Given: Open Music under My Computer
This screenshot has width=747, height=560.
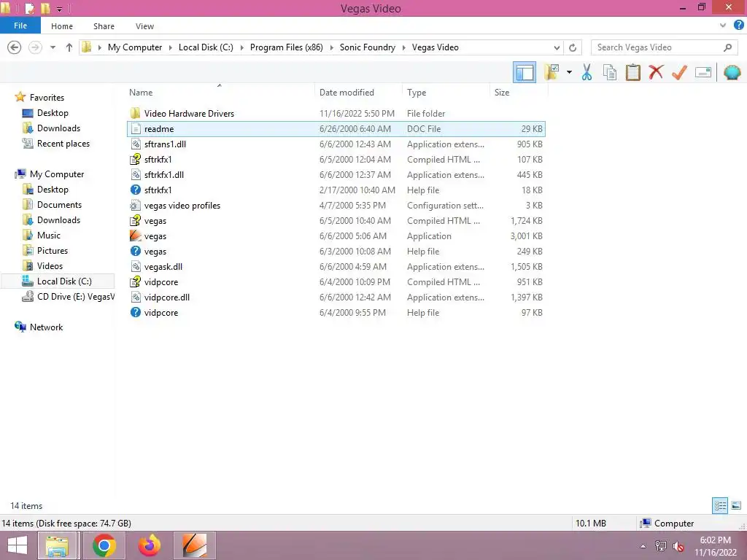Looking at the screenshot, I should click(49, 236).
